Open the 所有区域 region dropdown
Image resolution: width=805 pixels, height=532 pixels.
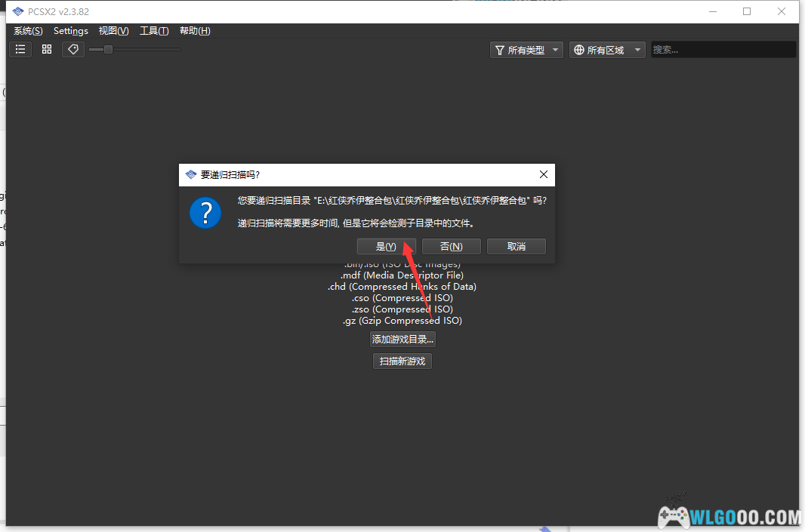pos(607,50)
